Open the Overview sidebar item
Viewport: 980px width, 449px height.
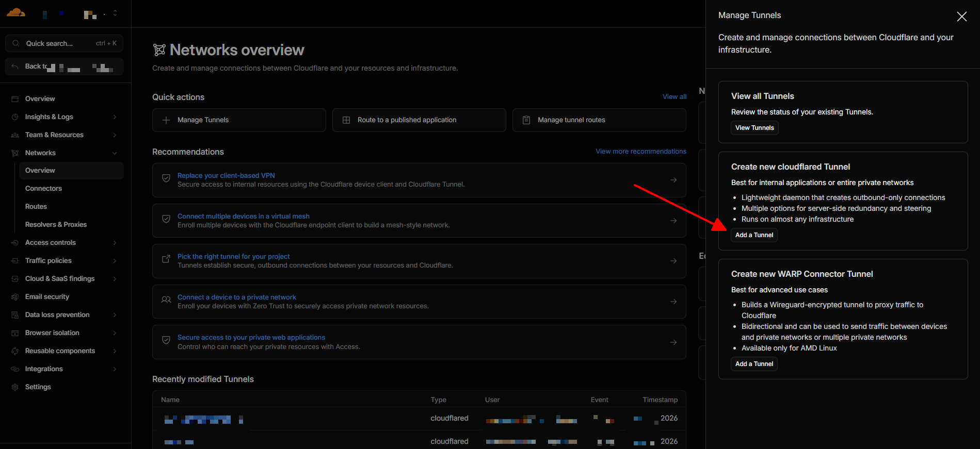pyautogui.click(x=40, y=98)
